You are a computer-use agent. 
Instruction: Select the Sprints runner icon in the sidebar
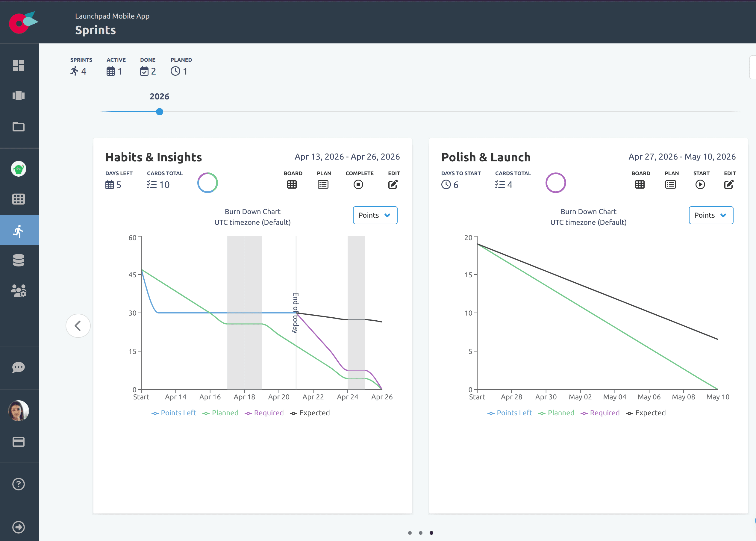[x=19, y=230]
